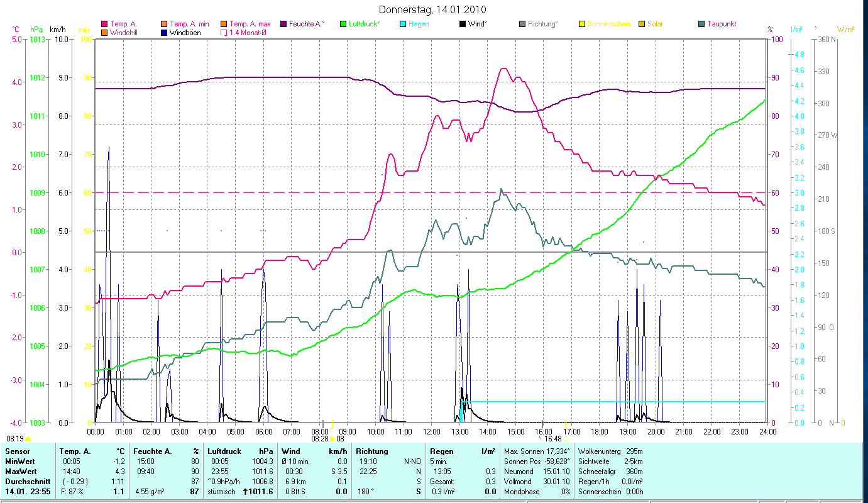Click the hPa axis unit label
Viewport: 868px width, 503px height.
36,30
